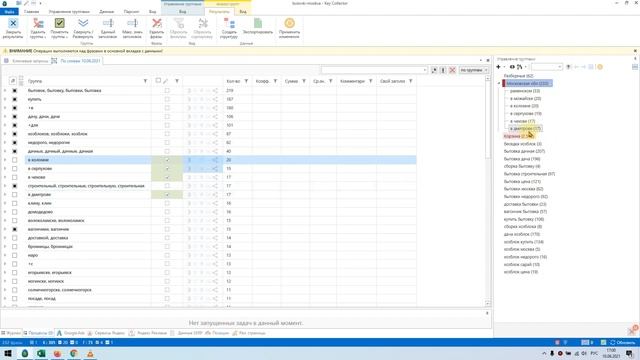Toggle left checkbox of вагончики row
640x360 pixels.
pos(15,229)
